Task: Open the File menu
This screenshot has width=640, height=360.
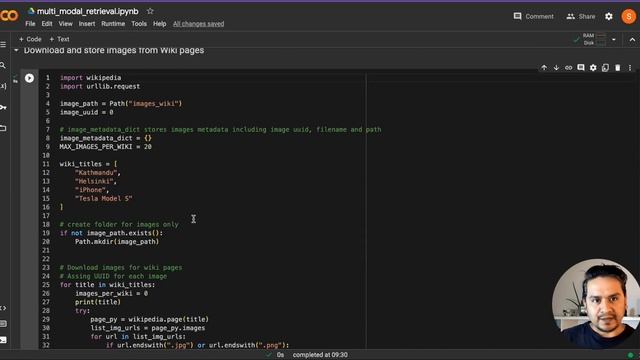Action: 30,24
